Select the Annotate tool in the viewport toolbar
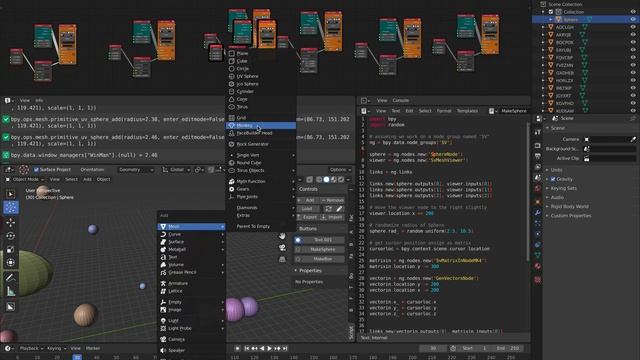 (x=11, y=278)
